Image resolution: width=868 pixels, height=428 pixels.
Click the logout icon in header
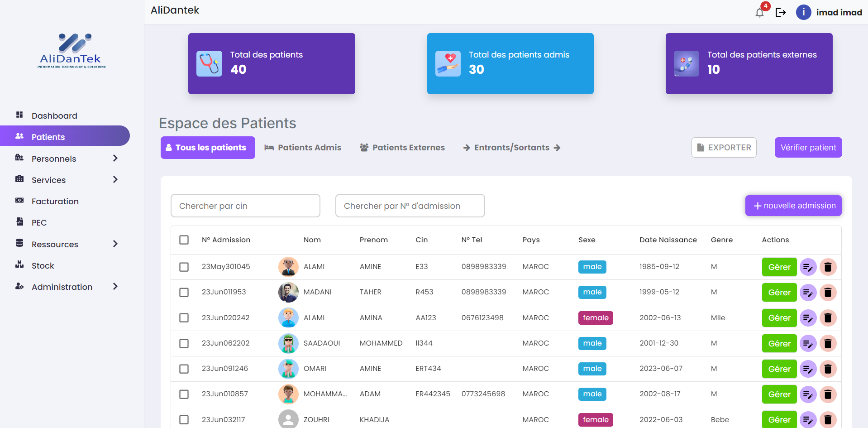781,13
